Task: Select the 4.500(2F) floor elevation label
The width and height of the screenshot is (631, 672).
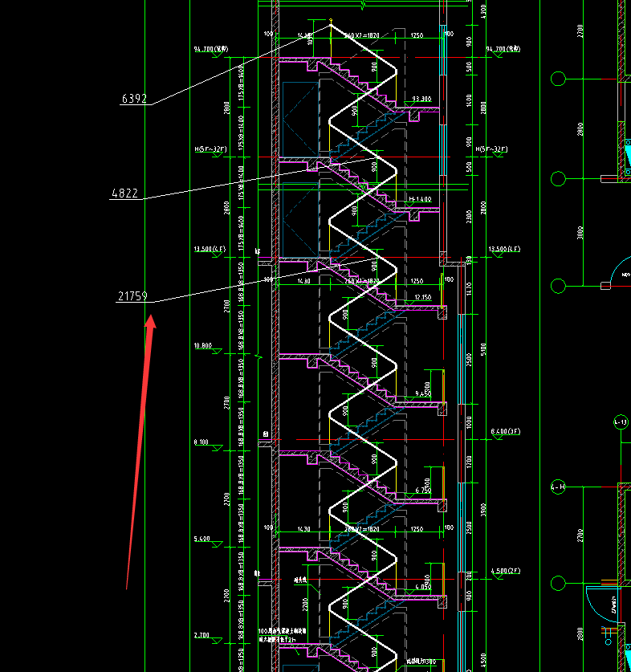Action: tap(506, 571)
